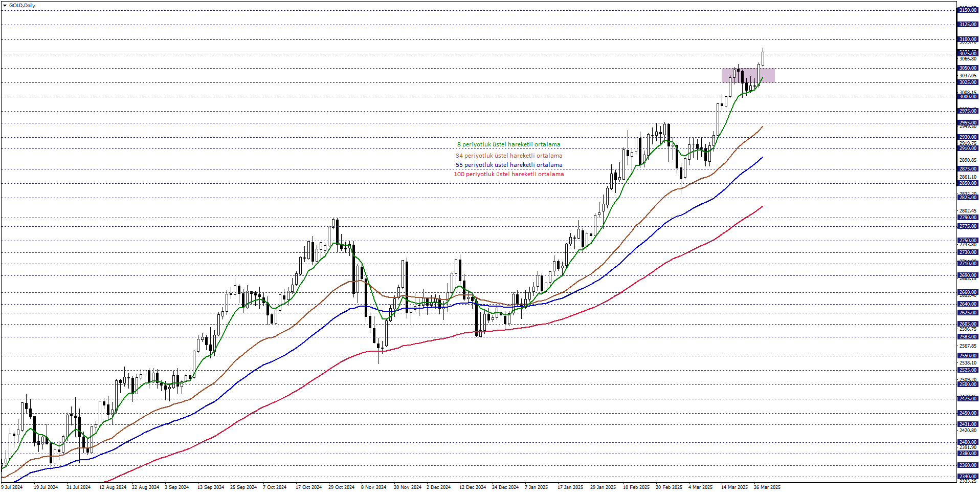Click the 2825.00 price level label
980x493 pixels.
pos(968,198)
